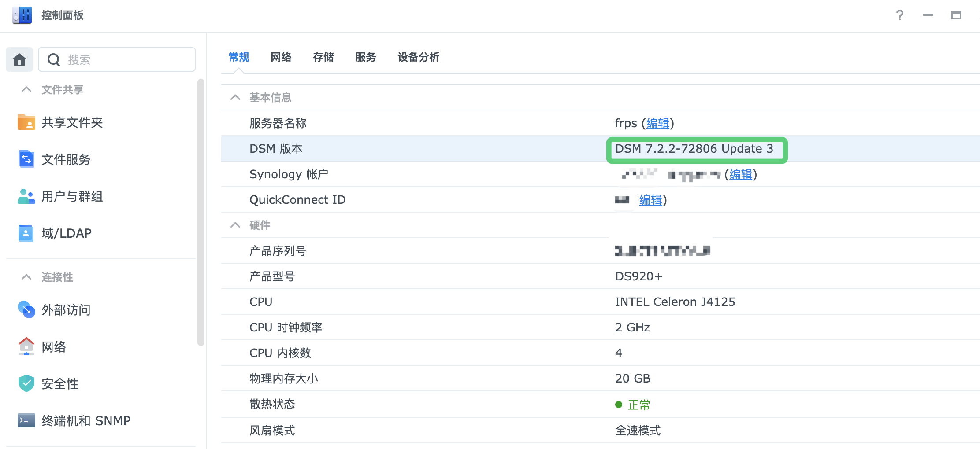
Task: Open the help question mark icon
Action: (899, 15)
